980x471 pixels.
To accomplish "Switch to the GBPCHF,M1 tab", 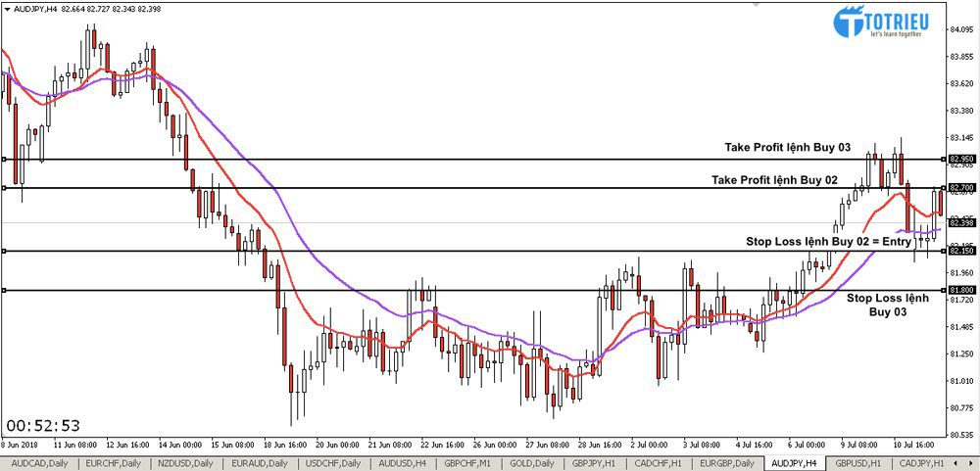I will [x=468, y=464].
